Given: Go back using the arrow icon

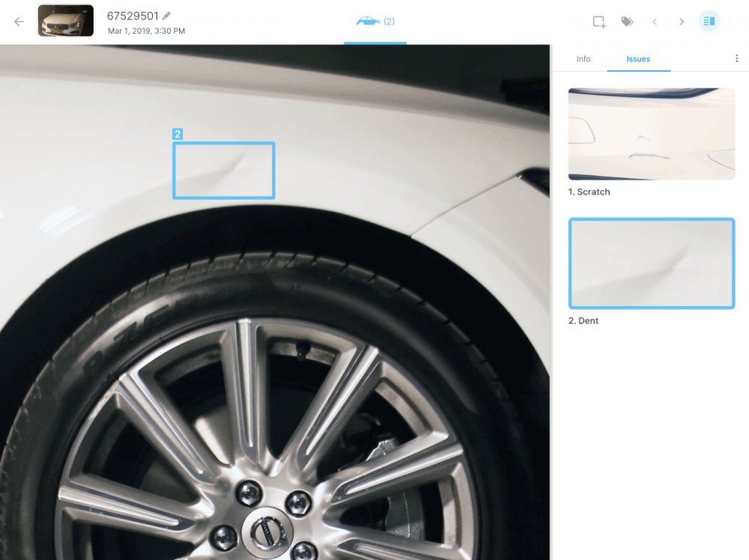Looking at the screenshot, I should point(19,22).
